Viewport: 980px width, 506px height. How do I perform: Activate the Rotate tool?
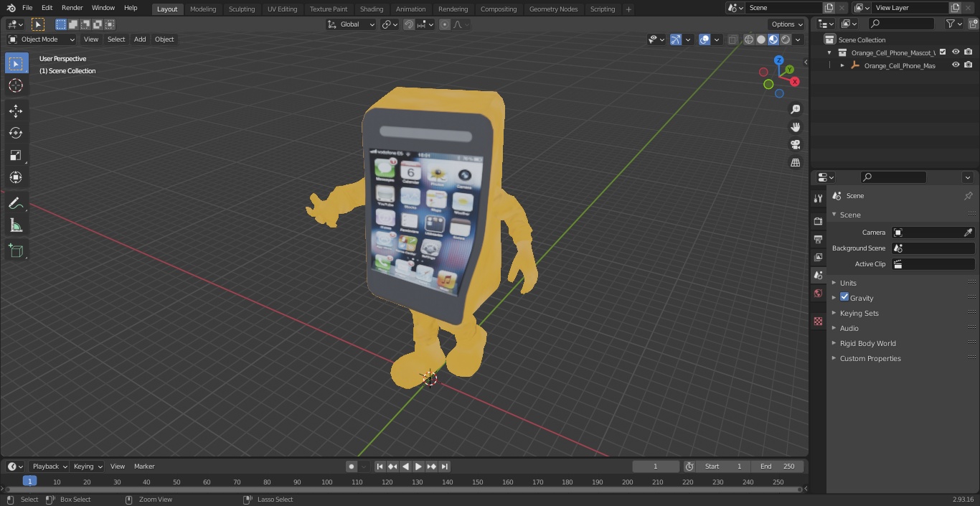[x=16, y=133]
